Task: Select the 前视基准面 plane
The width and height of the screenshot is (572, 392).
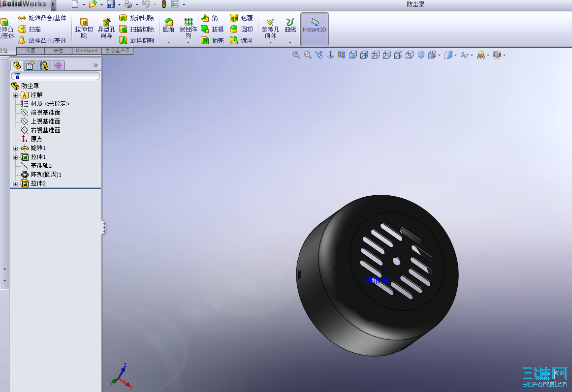Action: coord(41,113)
